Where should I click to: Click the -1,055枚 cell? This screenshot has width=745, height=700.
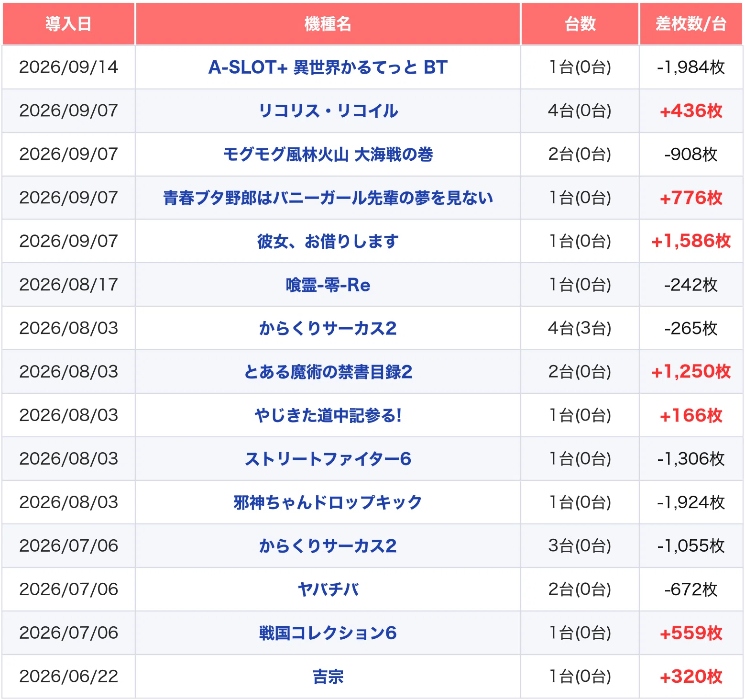[691, 546]
